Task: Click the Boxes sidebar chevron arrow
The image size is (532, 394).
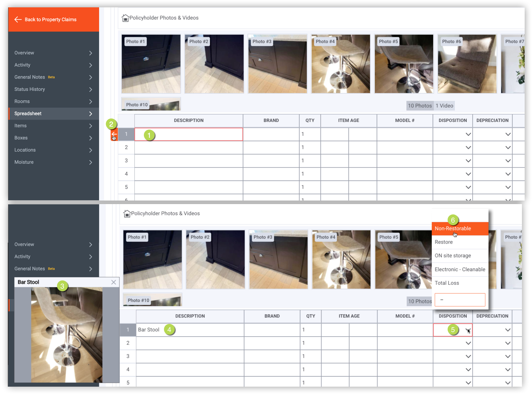Action: [91, 138]
